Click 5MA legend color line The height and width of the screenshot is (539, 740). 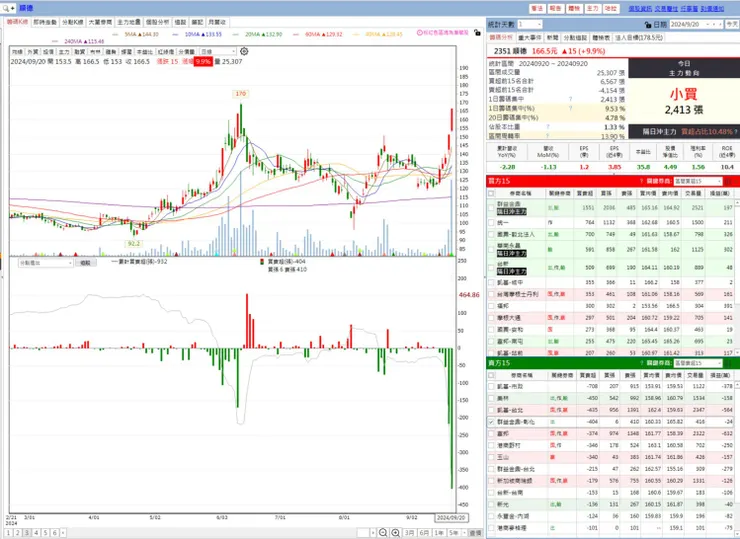pos(116,34)
